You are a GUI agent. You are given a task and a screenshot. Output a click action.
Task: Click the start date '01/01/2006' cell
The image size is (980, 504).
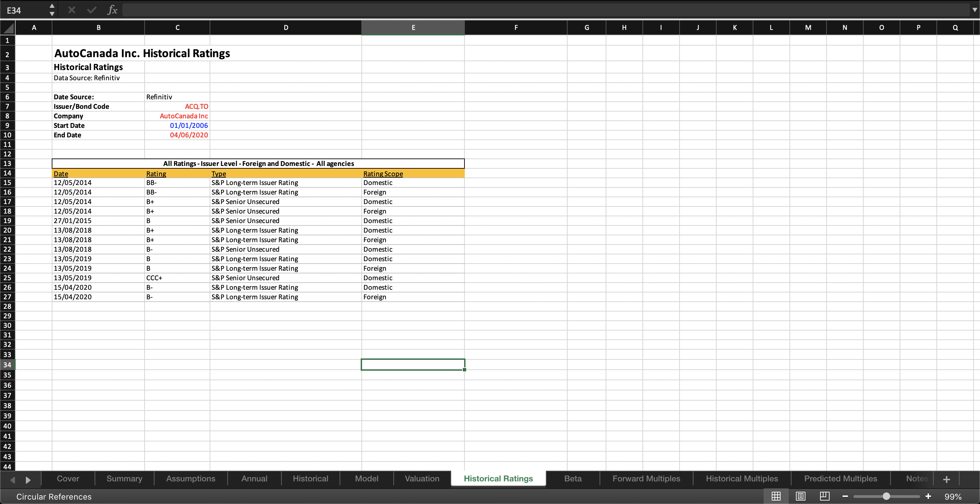177,125
